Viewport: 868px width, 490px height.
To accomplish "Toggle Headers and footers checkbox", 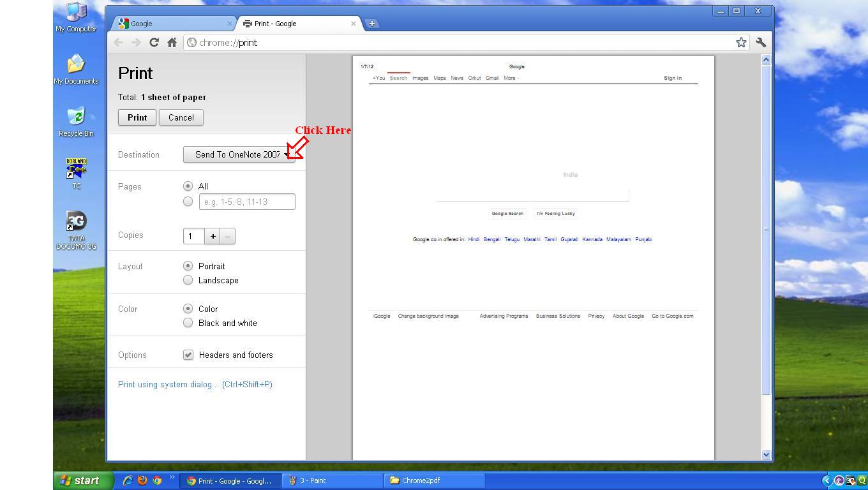I will tap(188, 355).
